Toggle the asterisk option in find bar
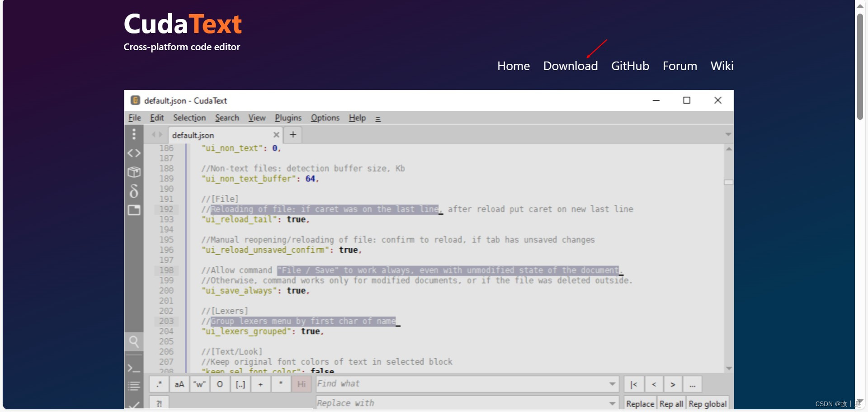 coord(281,384)
